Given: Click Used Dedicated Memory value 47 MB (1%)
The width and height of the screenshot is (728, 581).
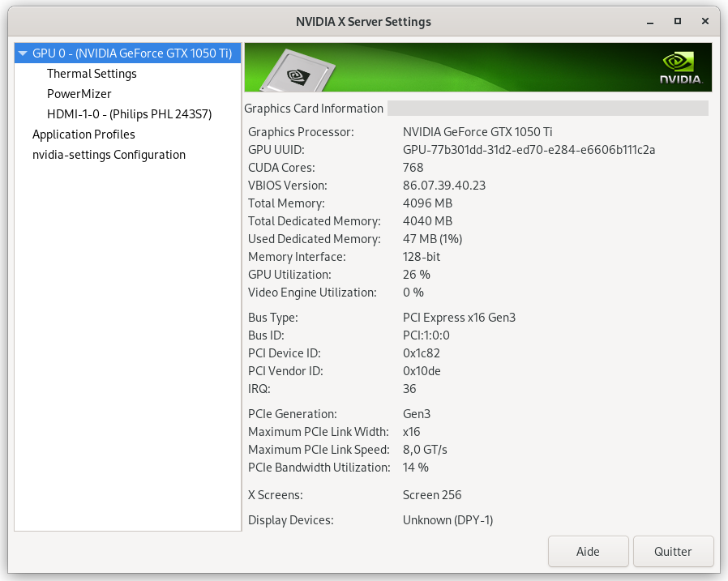Looking at the screenshot, I should [x=432, y=239].
